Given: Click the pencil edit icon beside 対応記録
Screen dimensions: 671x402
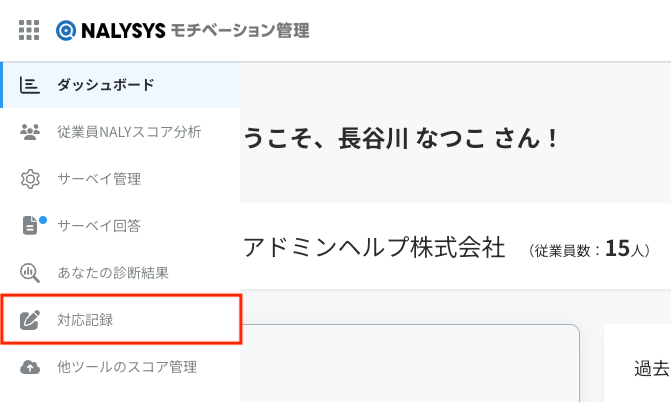Looking at the screenshot, I should (30, 320).
